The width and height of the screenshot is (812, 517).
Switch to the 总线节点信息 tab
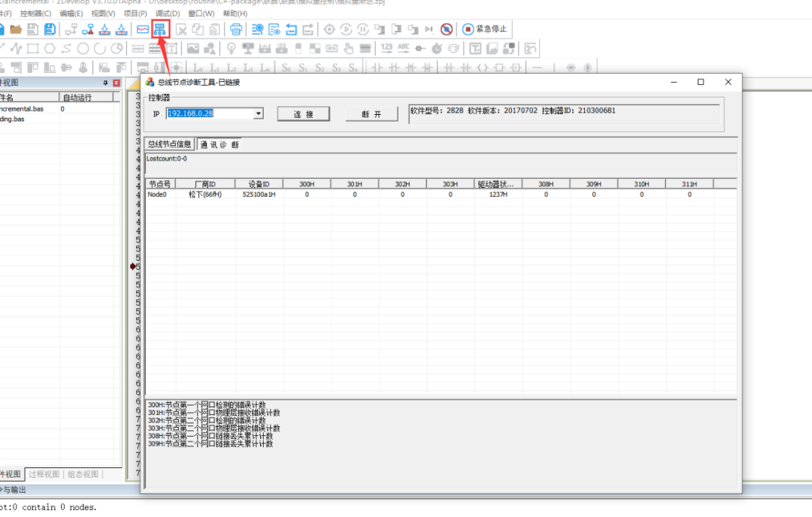170,144
